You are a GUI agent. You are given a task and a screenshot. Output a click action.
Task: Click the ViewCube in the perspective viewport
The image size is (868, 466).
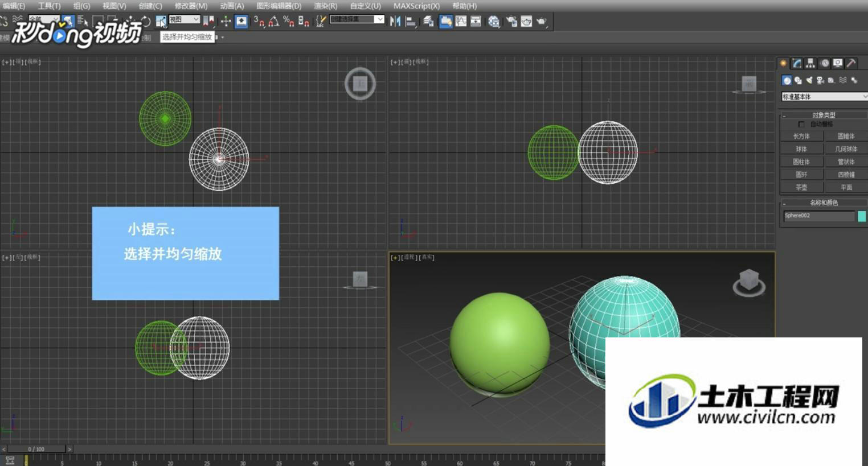[x=749, y=282]
